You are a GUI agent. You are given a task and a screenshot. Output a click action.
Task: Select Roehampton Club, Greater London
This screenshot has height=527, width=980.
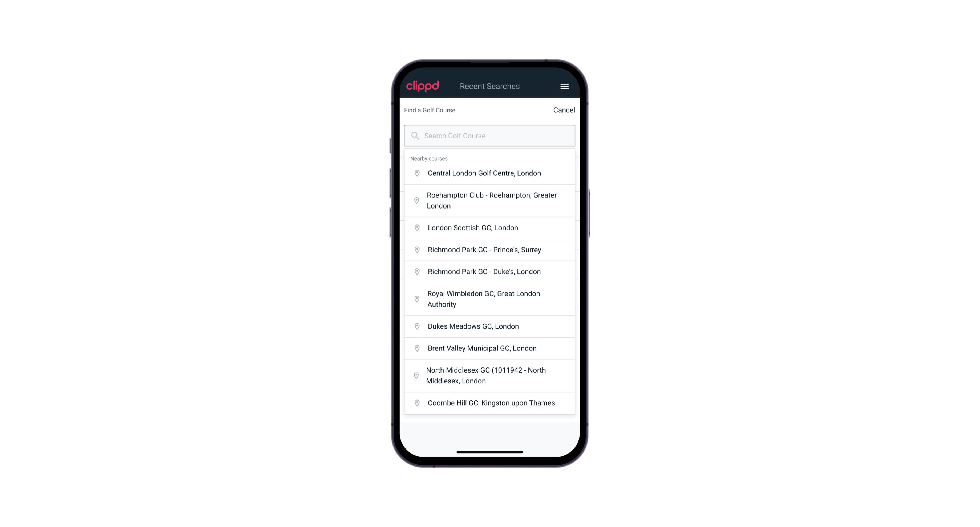(489, 201)
